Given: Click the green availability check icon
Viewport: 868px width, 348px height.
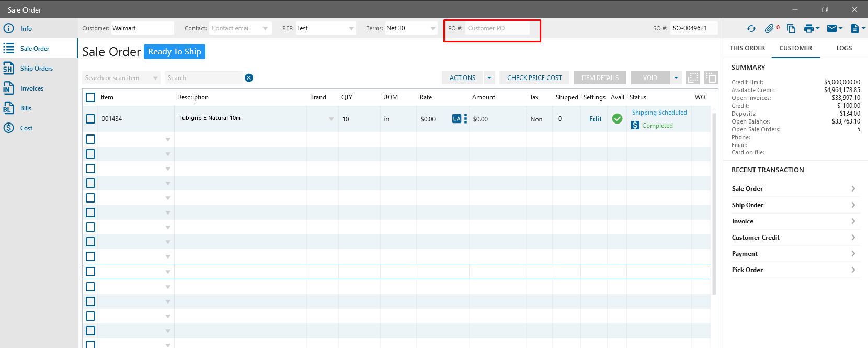Looking at the screenshot, I should (x=617, y=119).
